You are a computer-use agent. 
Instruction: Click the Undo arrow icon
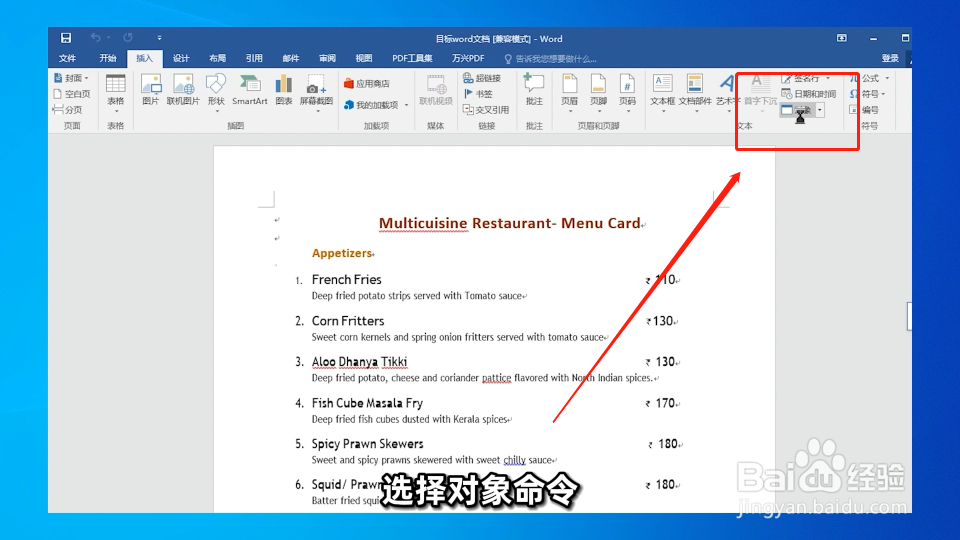click(96, 38)
